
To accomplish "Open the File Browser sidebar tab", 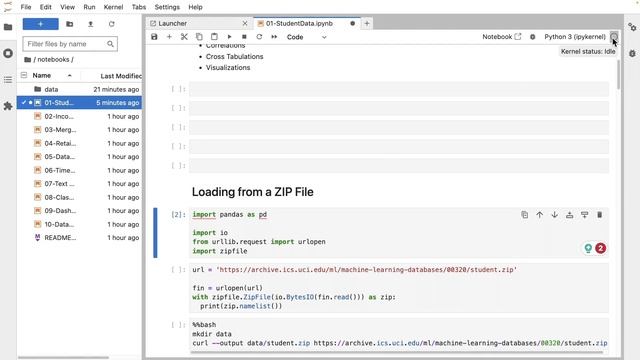I will pyautogui.click(x=8, y=27).
